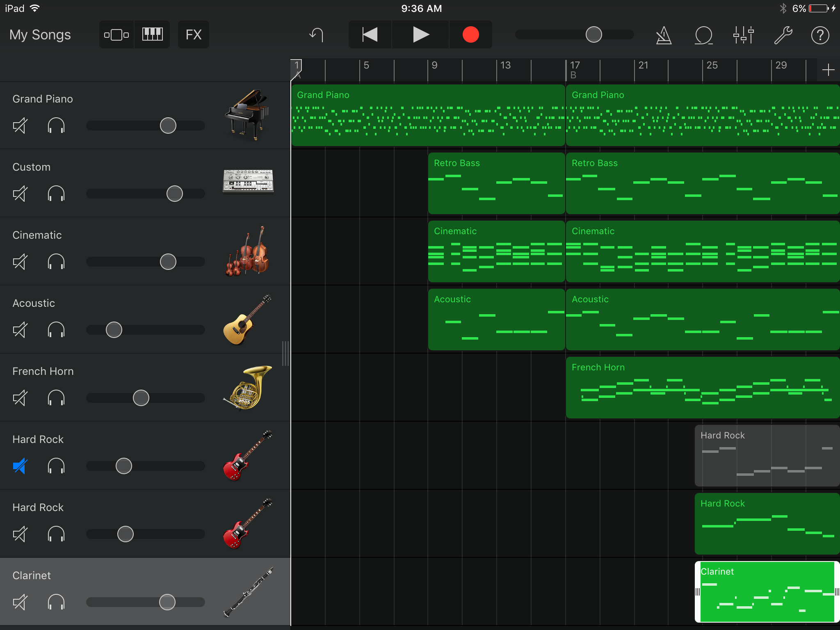
Task: Solo the Clarinet track with headphones
Action: pos(56,602)
